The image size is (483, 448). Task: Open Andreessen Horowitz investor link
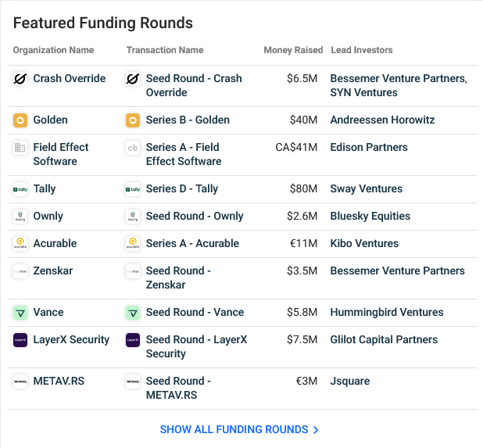382,120
